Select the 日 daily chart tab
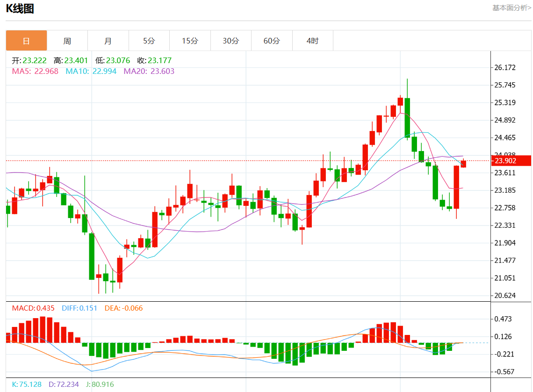This screenshot has height=392, width=533. coord(27,41)
